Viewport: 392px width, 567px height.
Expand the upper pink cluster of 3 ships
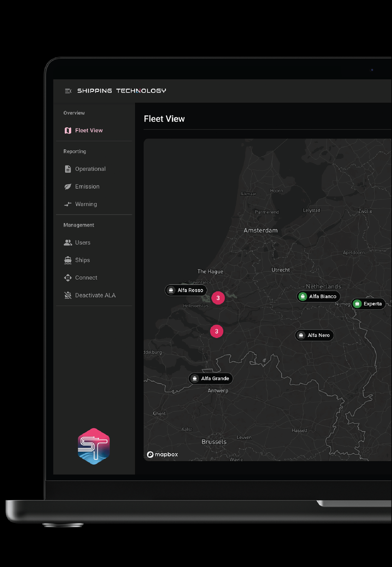[x=218, y=298]
